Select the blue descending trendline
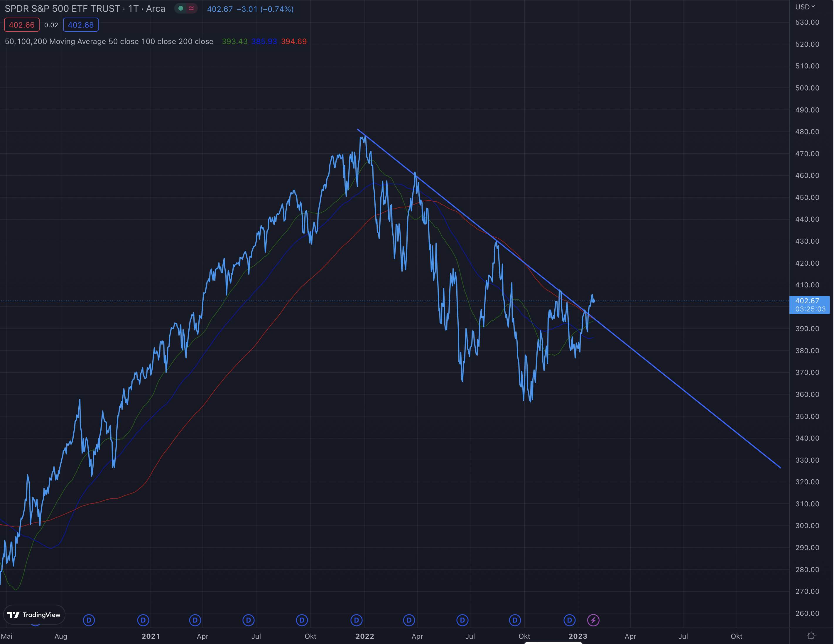The height and width of the screenshot is (644, 834). 687,393
